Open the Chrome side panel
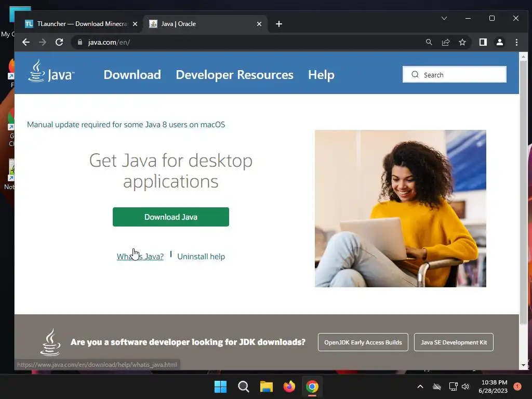Image resolution: width=532 pixels, height=399 pixels. [483, 42]
